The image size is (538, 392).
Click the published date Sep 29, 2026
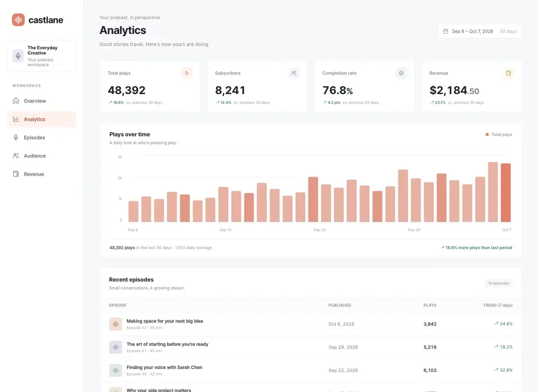point(343,347)
